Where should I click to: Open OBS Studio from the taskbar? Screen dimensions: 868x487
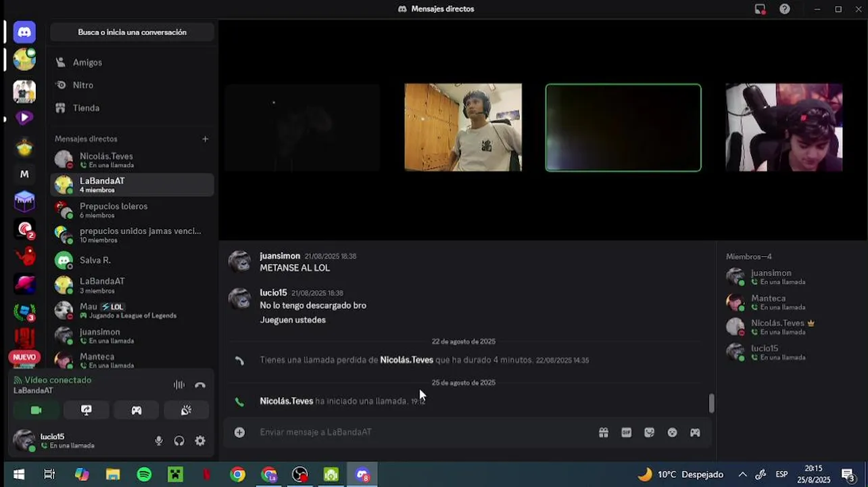tap(299, 474)
